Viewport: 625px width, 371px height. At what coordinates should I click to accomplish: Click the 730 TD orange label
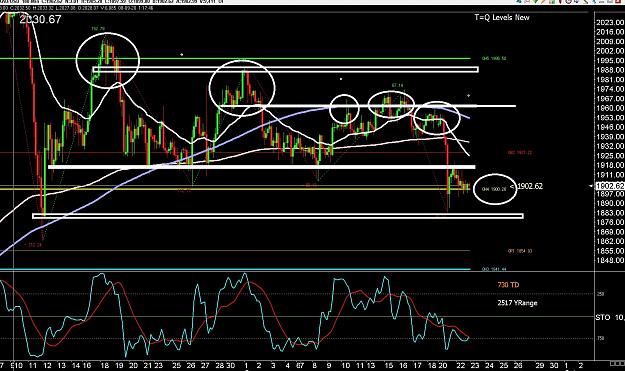coord(508,285)
